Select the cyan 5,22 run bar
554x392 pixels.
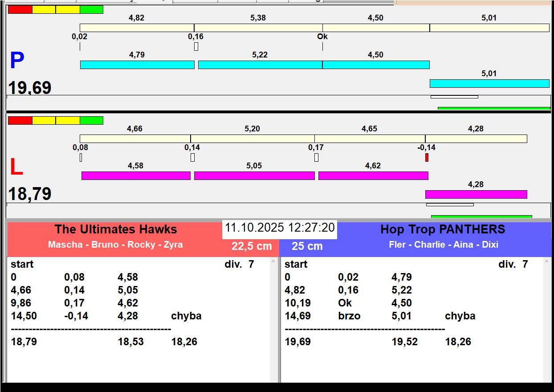click(x=260, y=65)
